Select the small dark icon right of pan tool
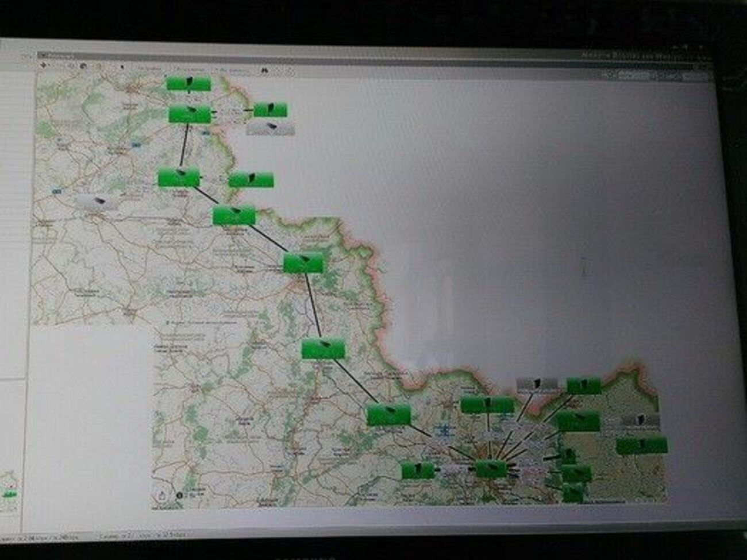The height and width of the screenshot is (560, 747). (84, 66)
